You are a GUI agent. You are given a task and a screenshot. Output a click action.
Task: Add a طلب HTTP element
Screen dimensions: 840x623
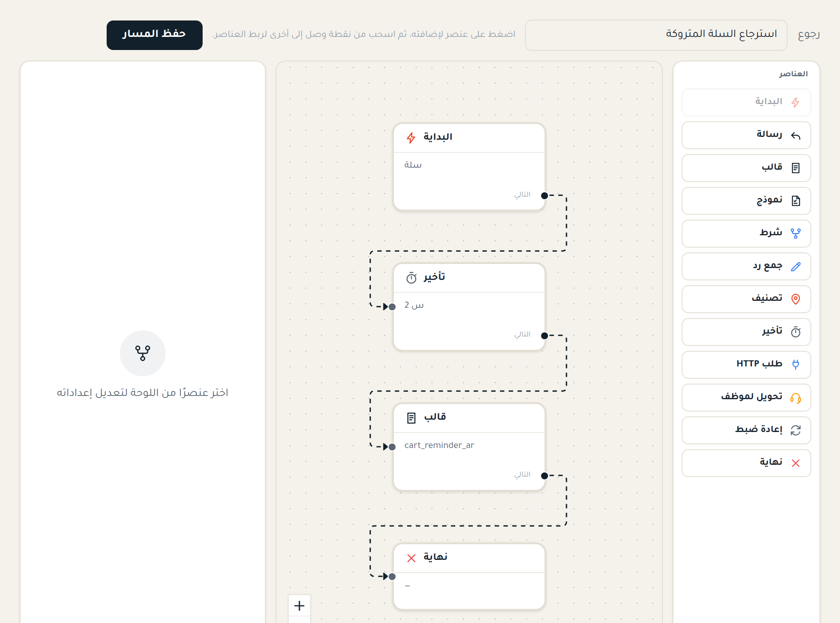[746, 365]
